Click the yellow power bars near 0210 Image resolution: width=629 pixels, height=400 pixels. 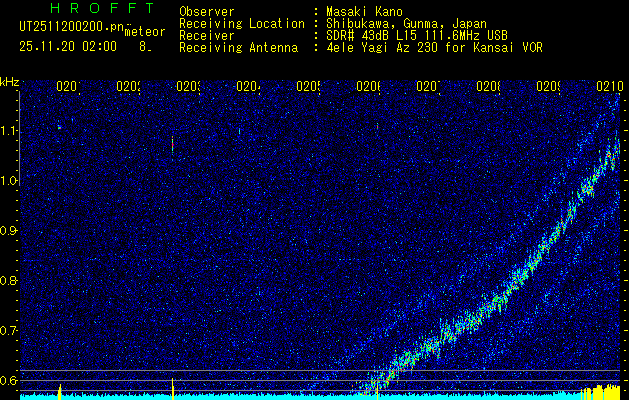[x=600, y=392]
